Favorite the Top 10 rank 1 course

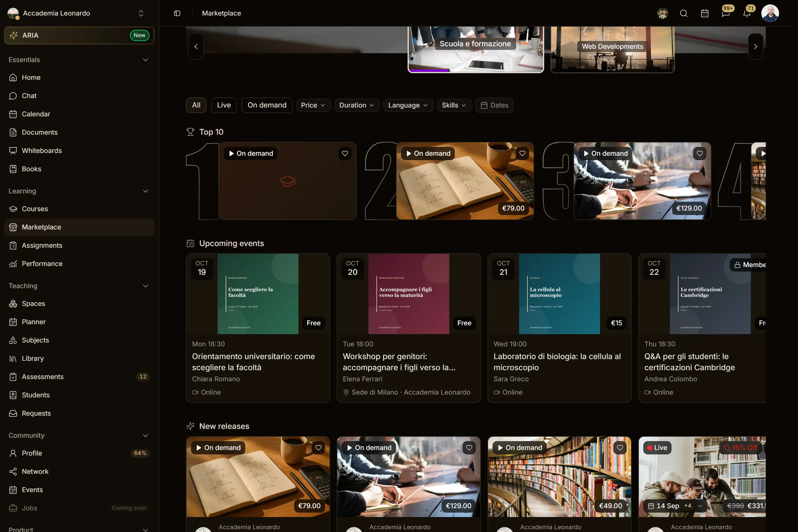point(345,154)
